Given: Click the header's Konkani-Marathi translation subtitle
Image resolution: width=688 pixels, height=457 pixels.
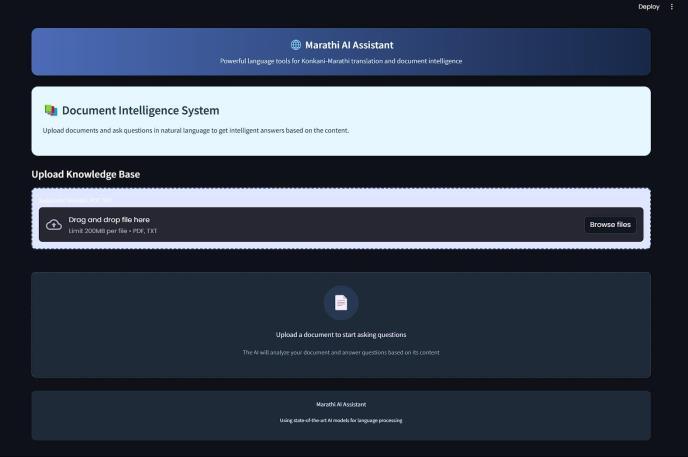Looking at the screenshot, I should pos(341,61).
